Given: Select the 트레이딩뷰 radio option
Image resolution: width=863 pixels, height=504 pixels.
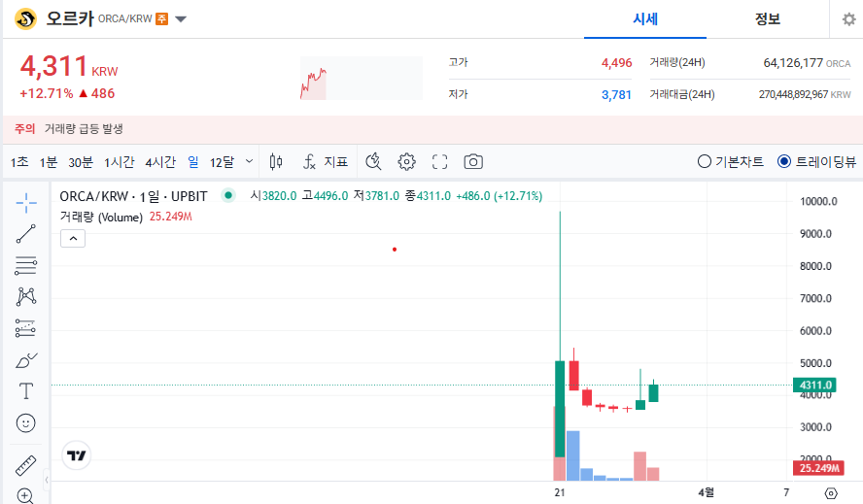Looking at the screenshot, I should 816,162.
